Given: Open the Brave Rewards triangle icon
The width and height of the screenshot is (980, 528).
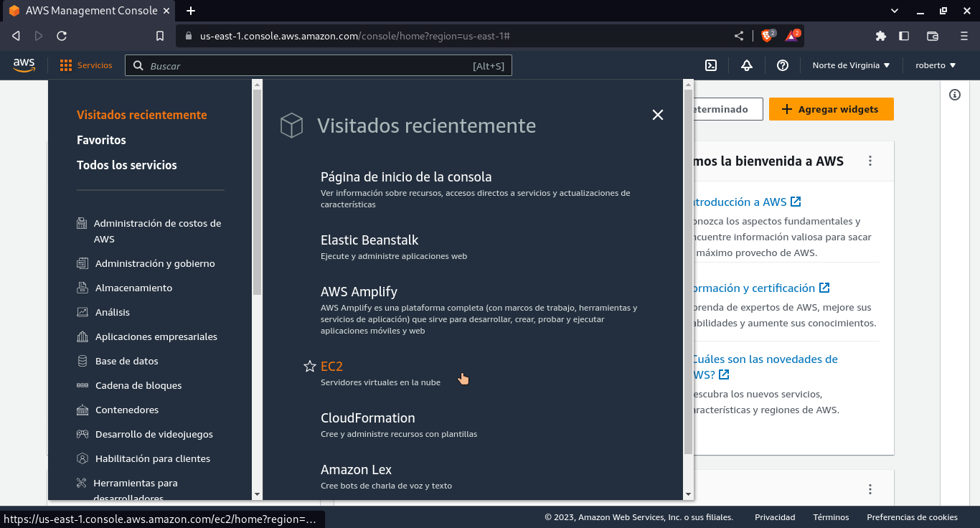Looking at the screenshot, I should 792,35.
